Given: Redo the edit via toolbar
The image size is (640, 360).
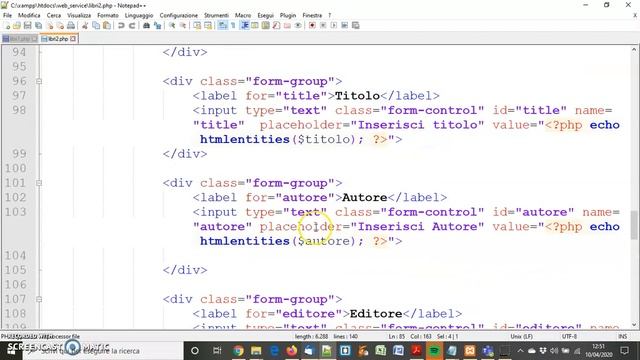Looking at the screenshot, I should [132, 25].
